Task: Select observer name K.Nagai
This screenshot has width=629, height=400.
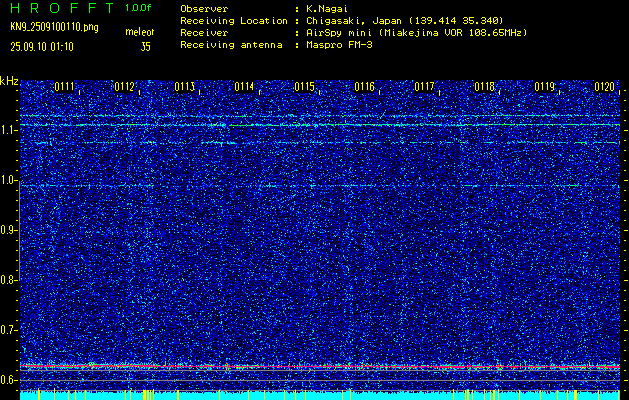Action: pyautogui.click(x=327, y=9)
